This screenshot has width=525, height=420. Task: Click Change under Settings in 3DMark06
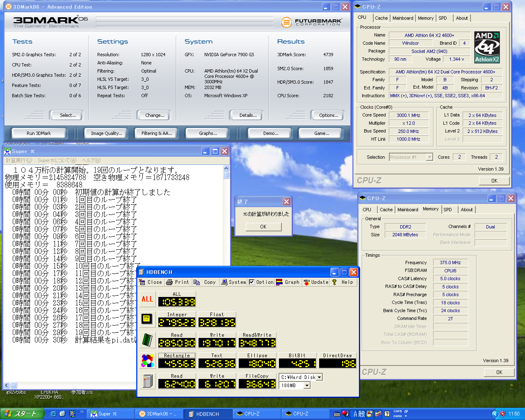pos(155,115)
